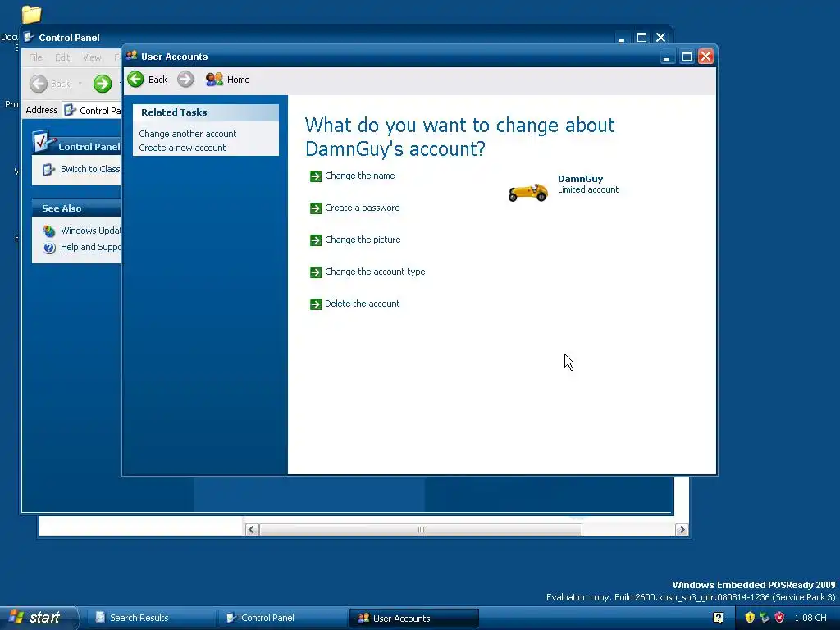Select the Switch to Classic View link

click(x=90, y=169)
